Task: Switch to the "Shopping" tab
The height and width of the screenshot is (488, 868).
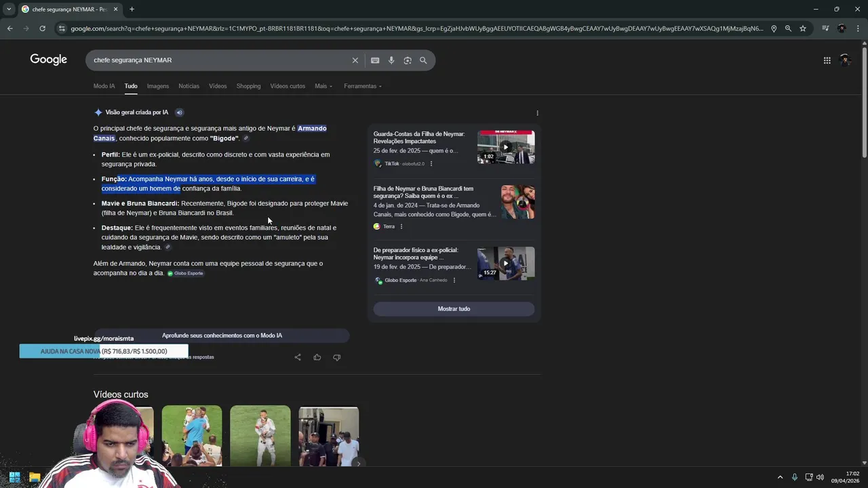Action: (x=248, y=86)
